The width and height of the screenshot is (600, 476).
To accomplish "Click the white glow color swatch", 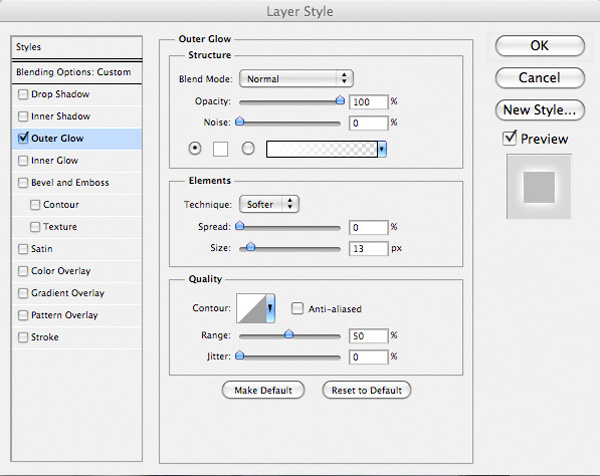I will pyautogui.click(x=223, y=148).
